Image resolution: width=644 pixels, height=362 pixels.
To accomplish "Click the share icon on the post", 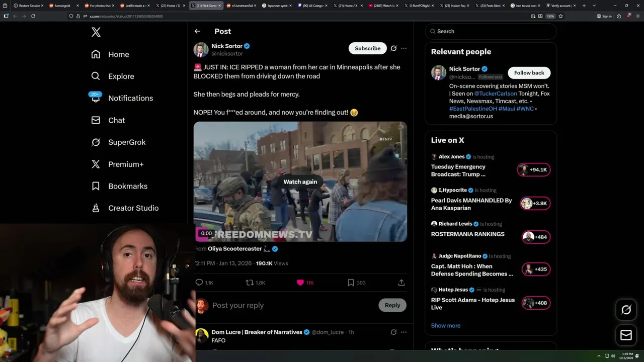I will tap(401, 283).
